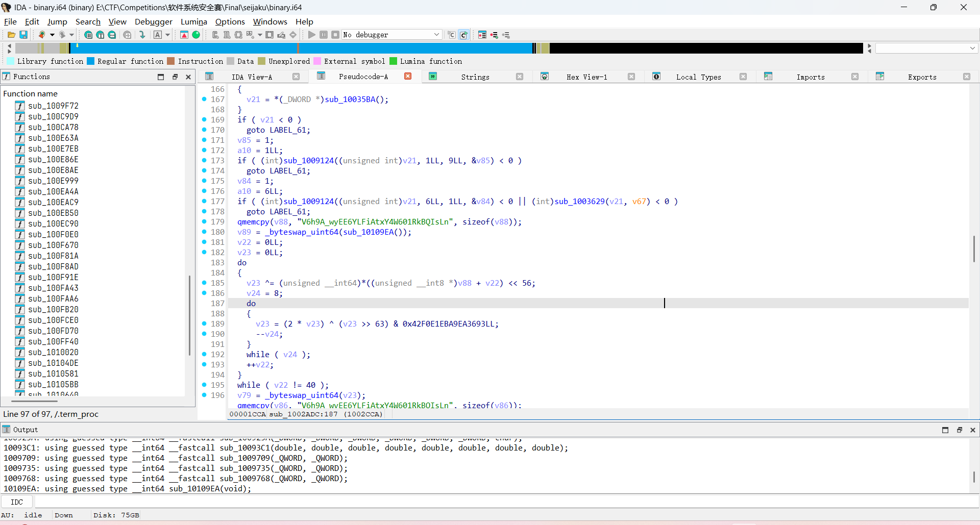Screen dimensions: 980x525
Task: Click the Save database floppy icon
Action: pyautogui.click(x=23, y=35)
